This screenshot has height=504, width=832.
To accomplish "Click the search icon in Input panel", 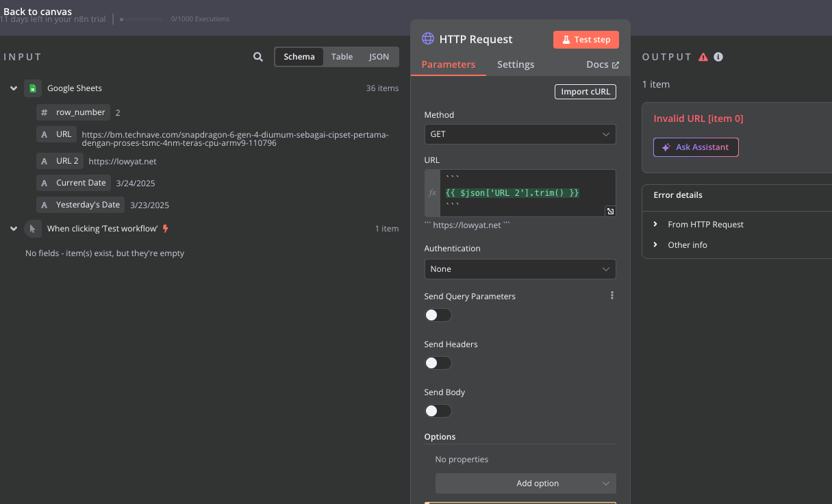I will point(258,57).
